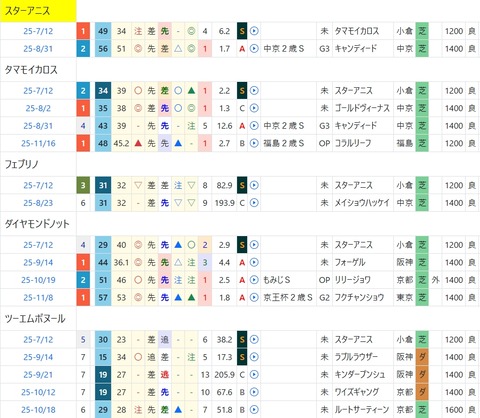The width and height of the screenshot is (480, 418).
Task: Select the ツーエムポヌール horse heading
Action: tap(35, 319)
